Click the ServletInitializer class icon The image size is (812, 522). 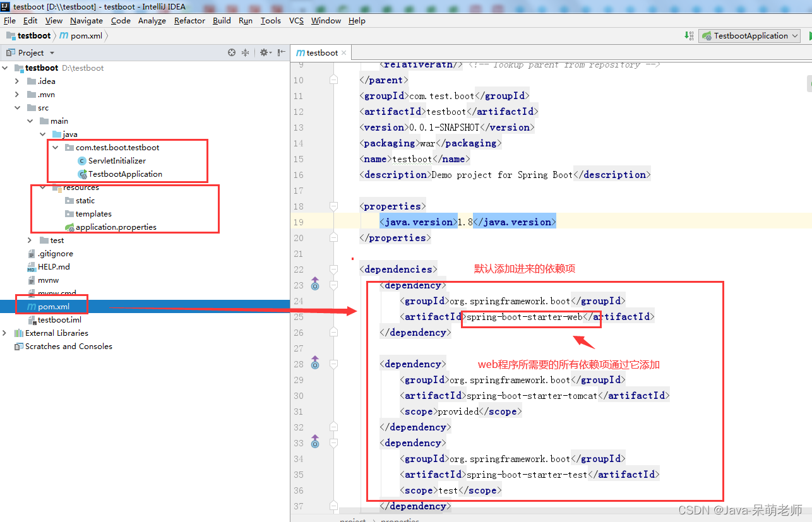[x=81, y=161]
